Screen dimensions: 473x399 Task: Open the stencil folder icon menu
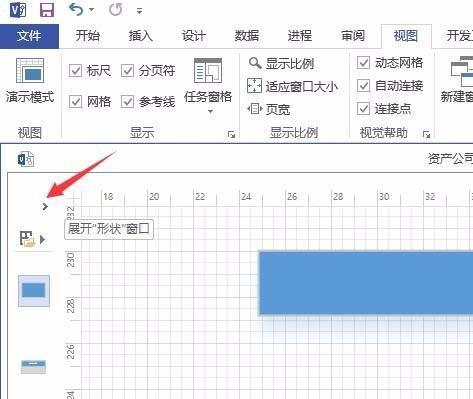coord(32,239)
